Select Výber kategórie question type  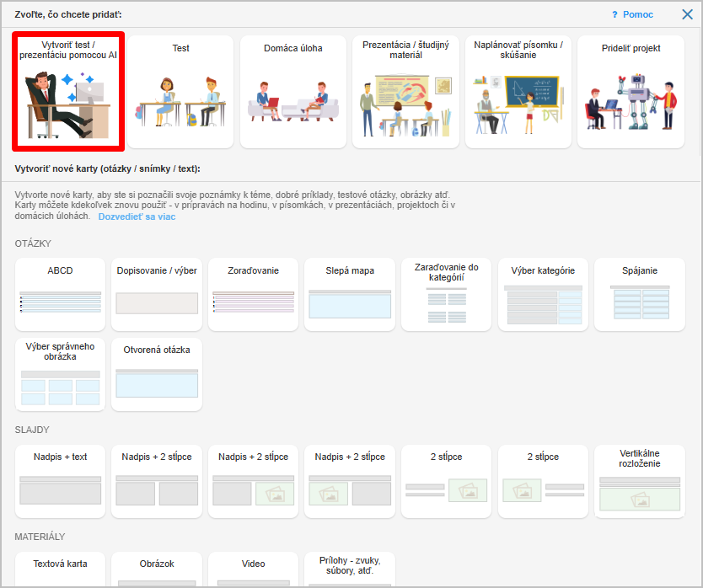[x=543, y=294]
